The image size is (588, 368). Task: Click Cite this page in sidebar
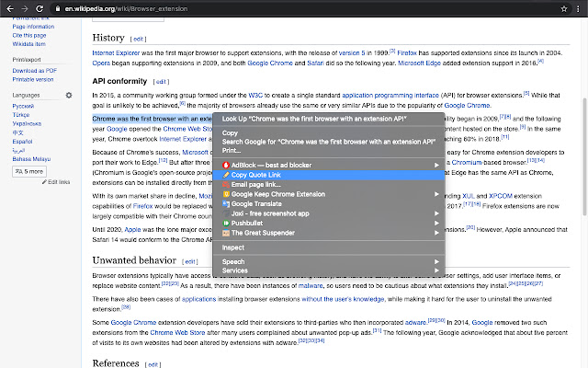(29, 36)
